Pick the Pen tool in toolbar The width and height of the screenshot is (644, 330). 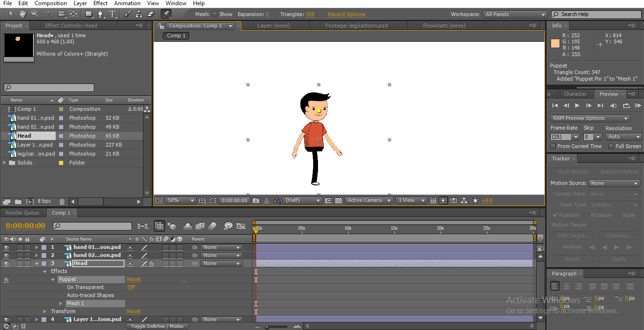[x=100, y=14]
